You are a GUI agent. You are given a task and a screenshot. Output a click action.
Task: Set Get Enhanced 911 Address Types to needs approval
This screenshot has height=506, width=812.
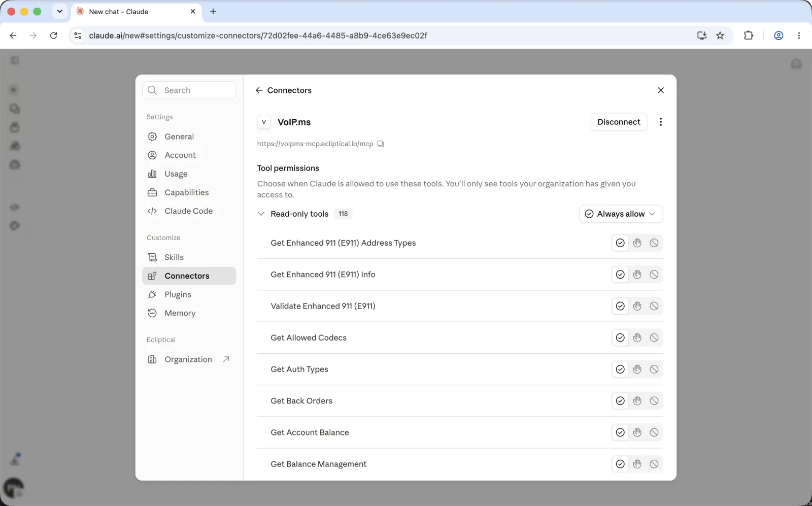point(637,243)
